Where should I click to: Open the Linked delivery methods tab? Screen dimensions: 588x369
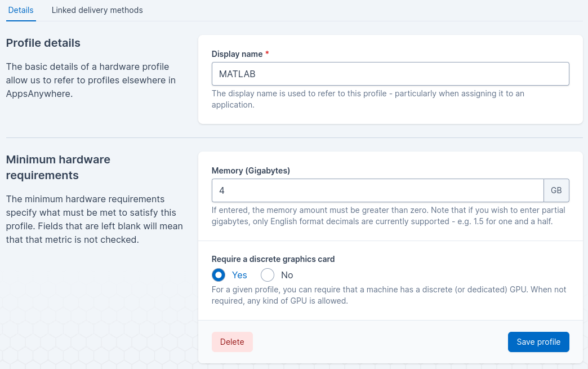pos(97,10)
